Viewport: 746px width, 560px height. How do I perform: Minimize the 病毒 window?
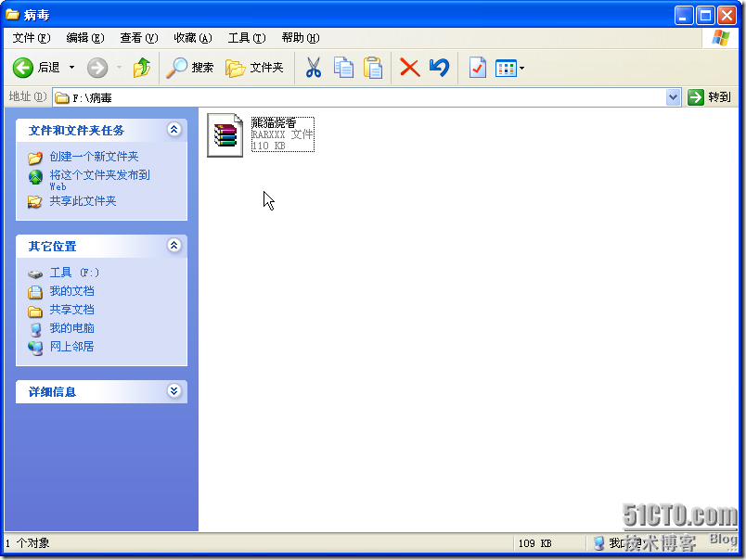click(x=684, y=16)
